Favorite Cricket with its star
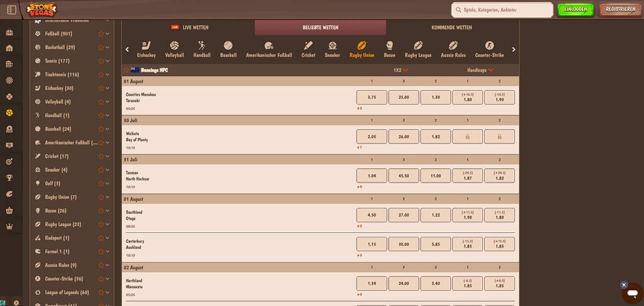 [x=101, y=156]
